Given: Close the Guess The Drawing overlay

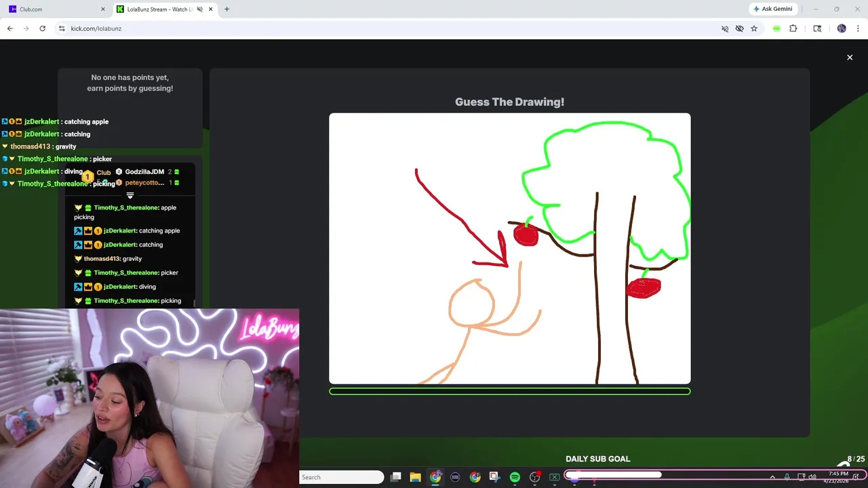Looking at the screenshot, I should [850, 58].
